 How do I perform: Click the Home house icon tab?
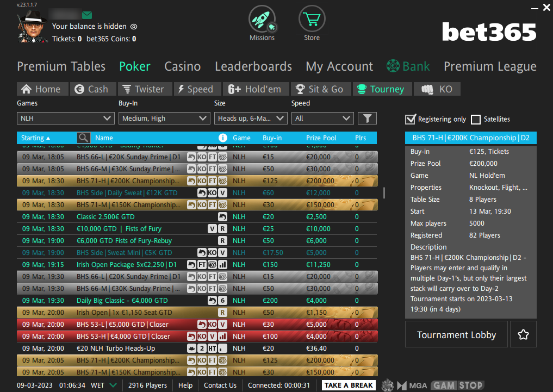tap(27, 89)
